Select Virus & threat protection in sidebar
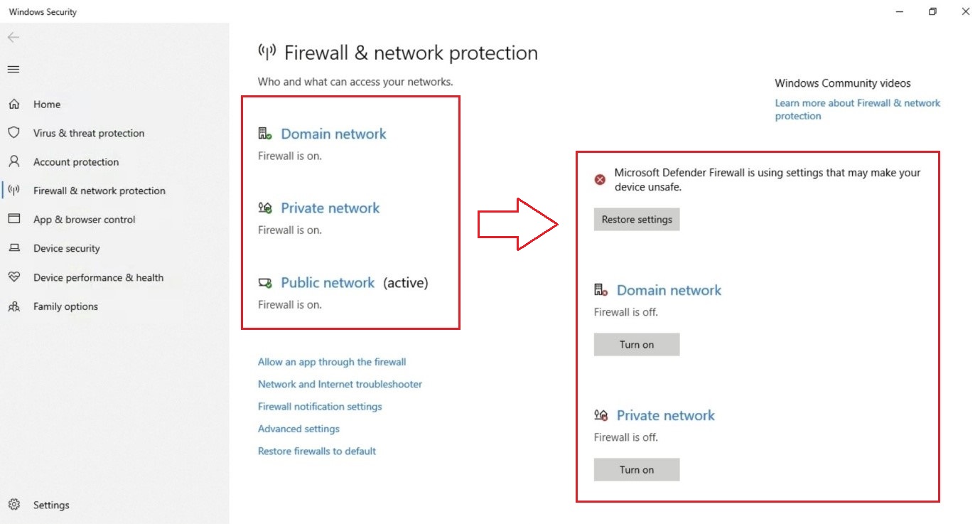 pos(89,133)
